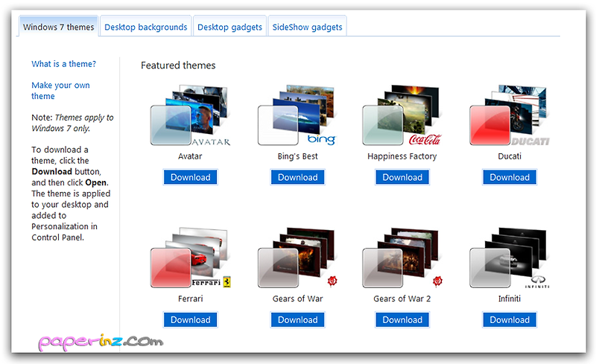Image resolution: width=596 pixels, height=364 pixels.
Task: Download the Happiness Factory theme
Action: [x=402, y=177]
